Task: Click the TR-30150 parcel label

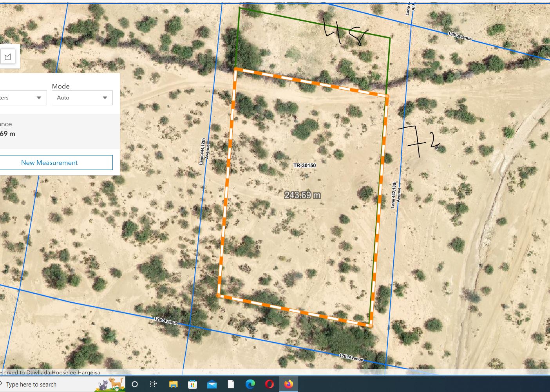Action: [x=304, y=165]
